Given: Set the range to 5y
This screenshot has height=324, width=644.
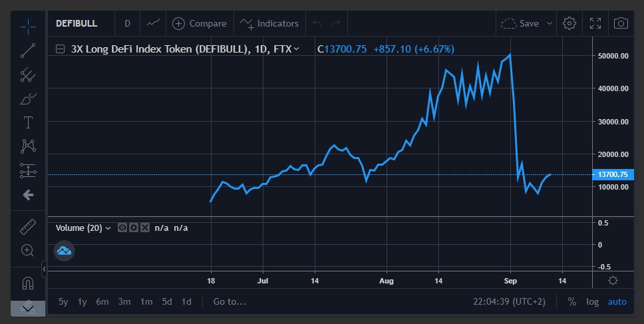Looking at the screenshot, I should coord(63,302).
